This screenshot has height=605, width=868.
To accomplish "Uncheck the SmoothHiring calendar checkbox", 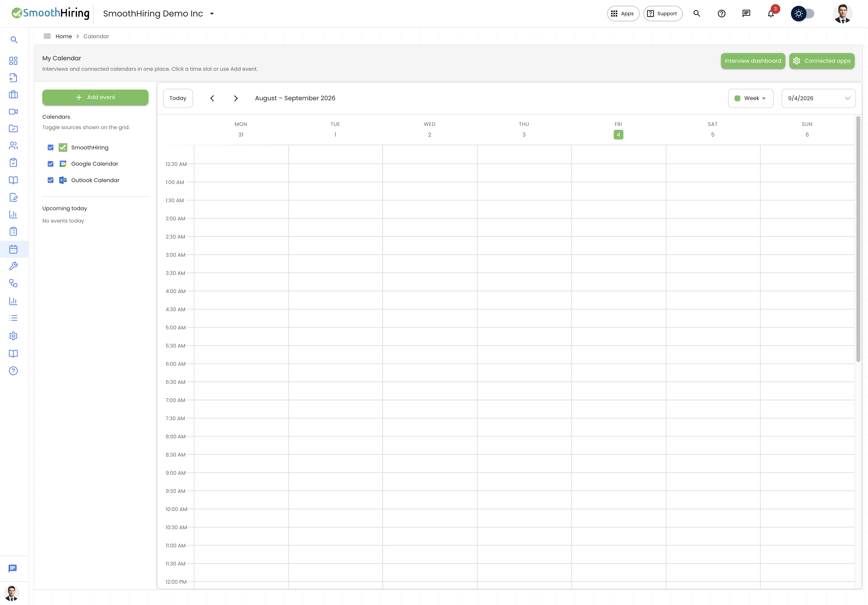I will point(51,147).
